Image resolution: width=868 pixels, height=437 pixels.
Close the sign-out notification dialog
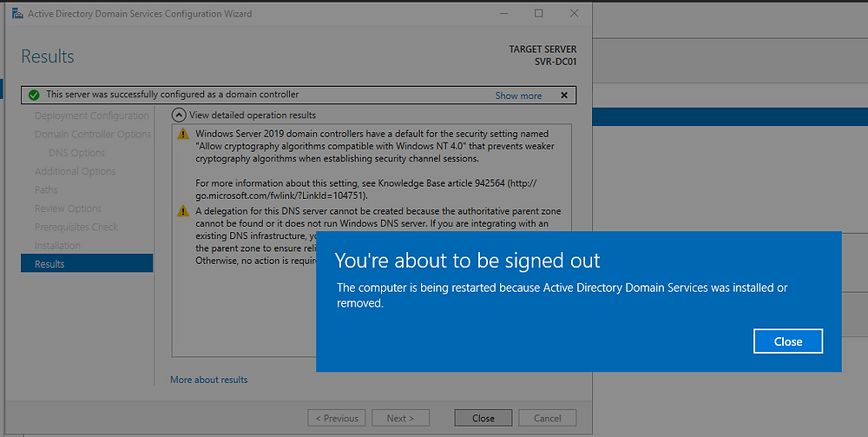(788, 341)
